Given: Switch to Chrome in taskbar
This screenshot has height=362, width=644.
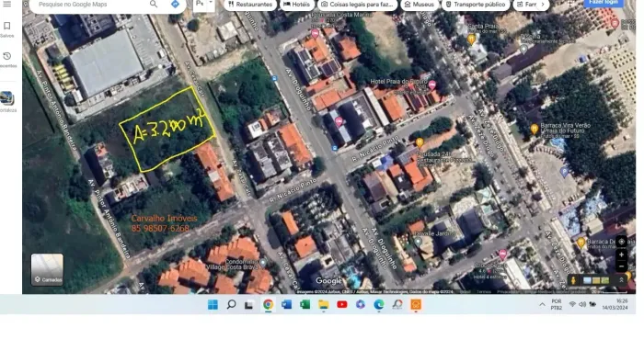Looking at the screenshot, I should [x=269, y=305].
